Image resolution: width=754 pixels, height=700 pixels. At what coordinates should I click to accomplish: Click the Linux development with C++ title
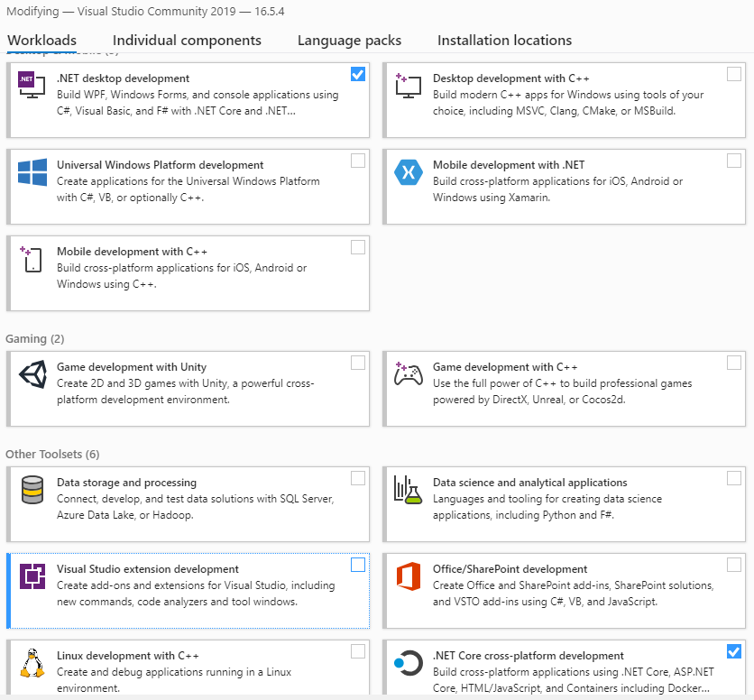(x=127, y=656)
